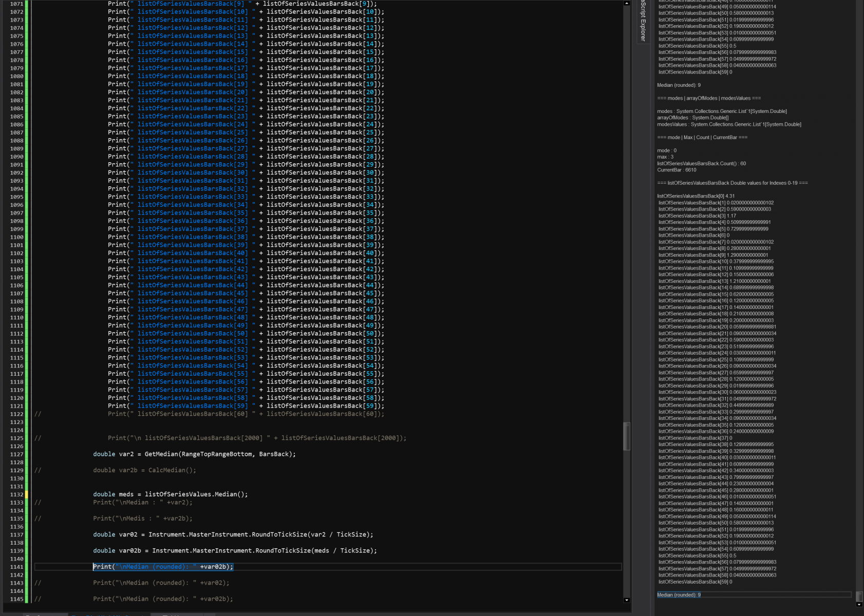Viewport: 864px width, 616px height.
Task: Click the Print listOfSeriesValuesBarsBack[30] code line
Action: point(246,172)
